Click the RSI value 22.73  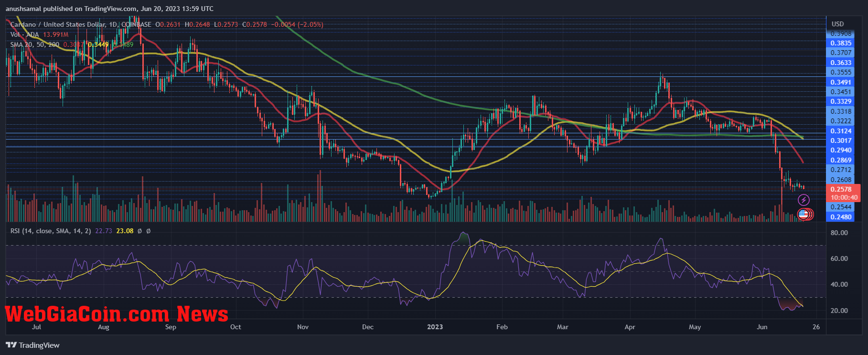(x=104, y=231)
